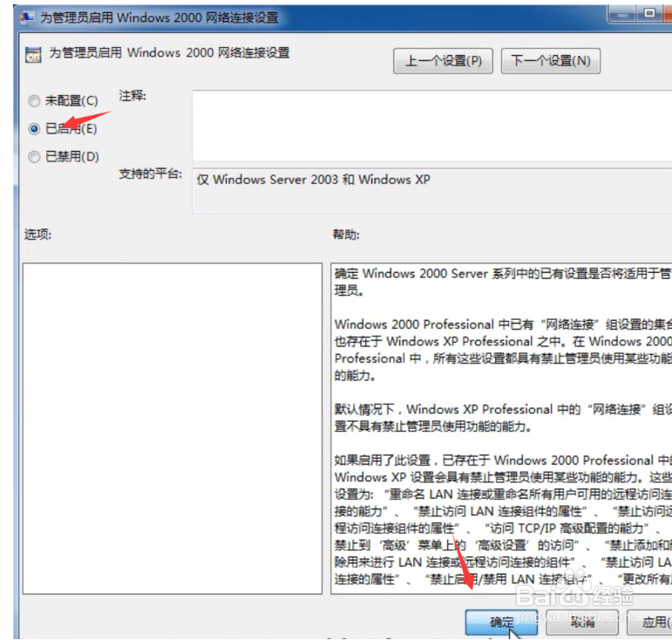Click the policy setting icon beside heading
The height and width of the screenshot is (640, 672).
coord(33,55)
